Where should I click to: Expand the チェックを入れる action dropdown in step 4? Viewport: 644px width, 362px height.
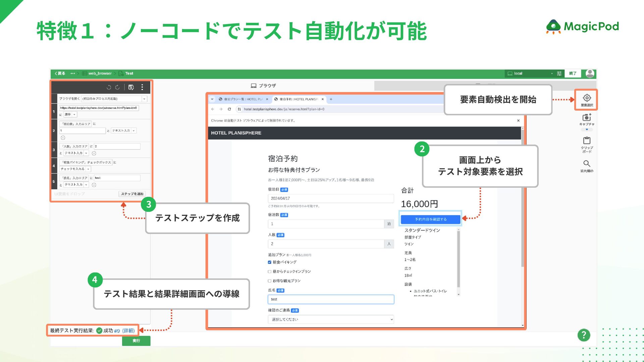click(88, 169)
